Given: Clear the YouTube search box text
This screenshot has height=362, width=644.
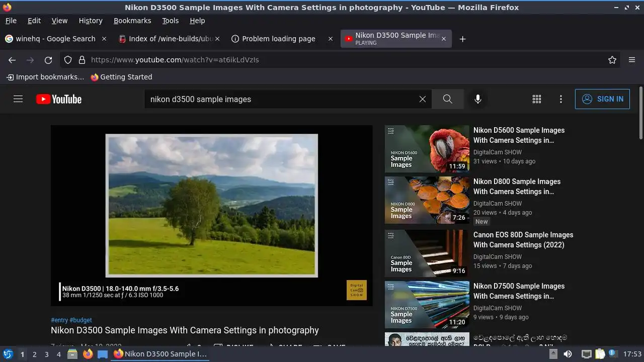Looking at the screenshot, I should (x=423, y=99).
